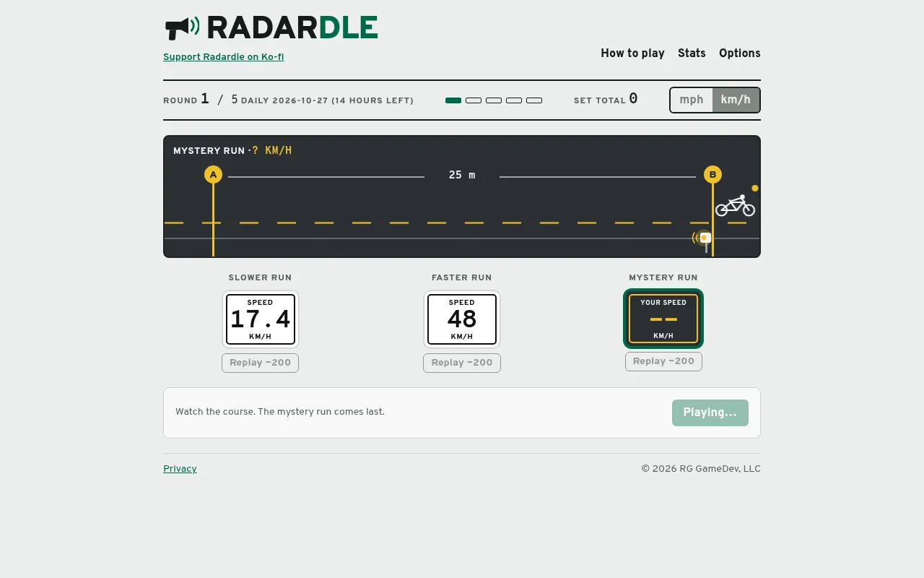Viewport: 924px width, 578px height.
Task: Replay the mystery run for −200
Action: pos(663,361)
